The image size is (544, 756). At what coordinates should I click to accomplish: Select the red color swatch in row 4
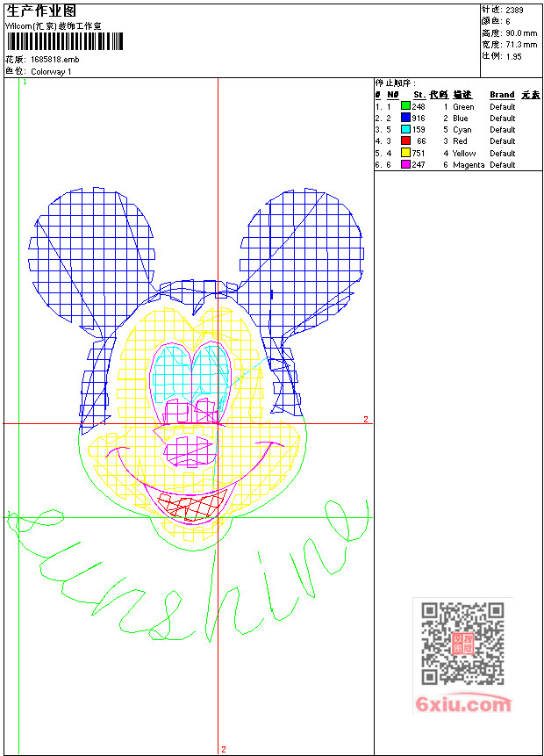405,140
